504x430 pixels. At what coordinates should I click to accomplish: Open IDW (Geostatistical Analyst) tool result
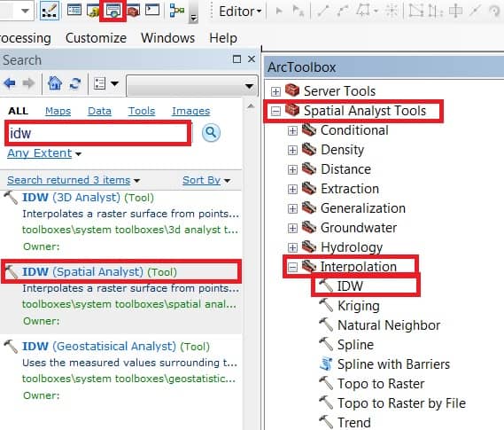[116, 347]
